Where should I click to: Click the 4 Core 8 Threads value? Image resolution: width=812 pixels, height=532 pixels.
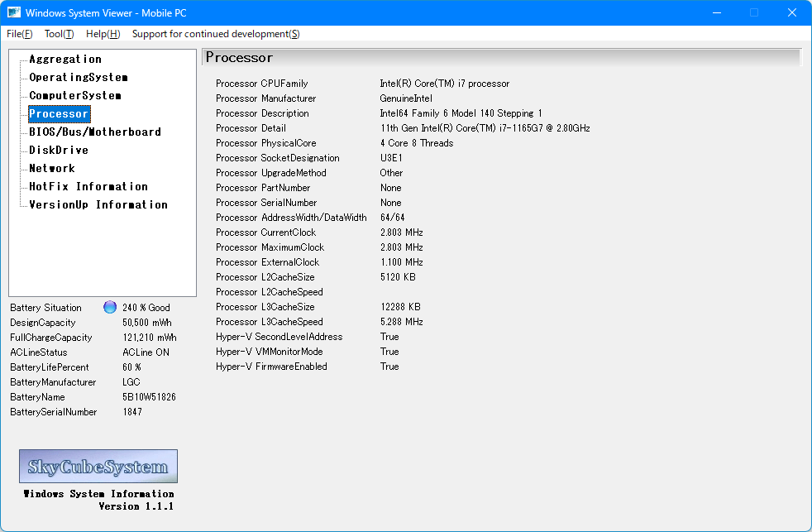click(x=417, y=143)
